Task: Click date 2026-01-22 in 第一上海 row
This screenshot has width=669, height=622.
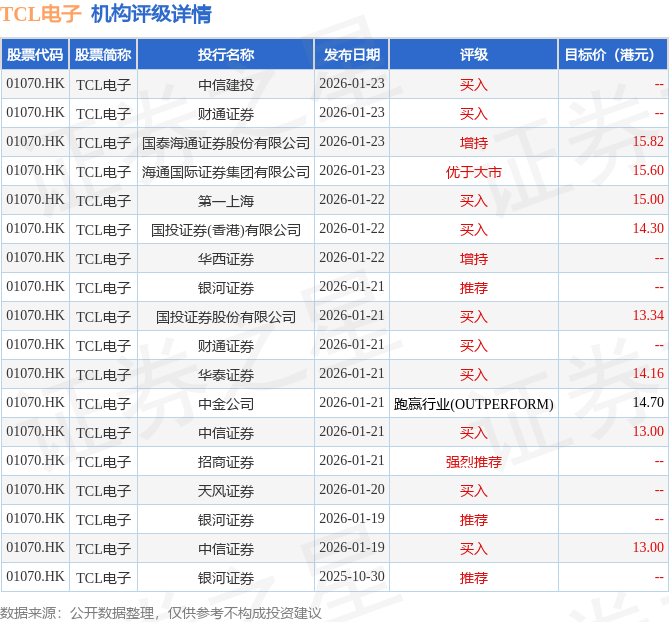Action: (x=352, y=199)
